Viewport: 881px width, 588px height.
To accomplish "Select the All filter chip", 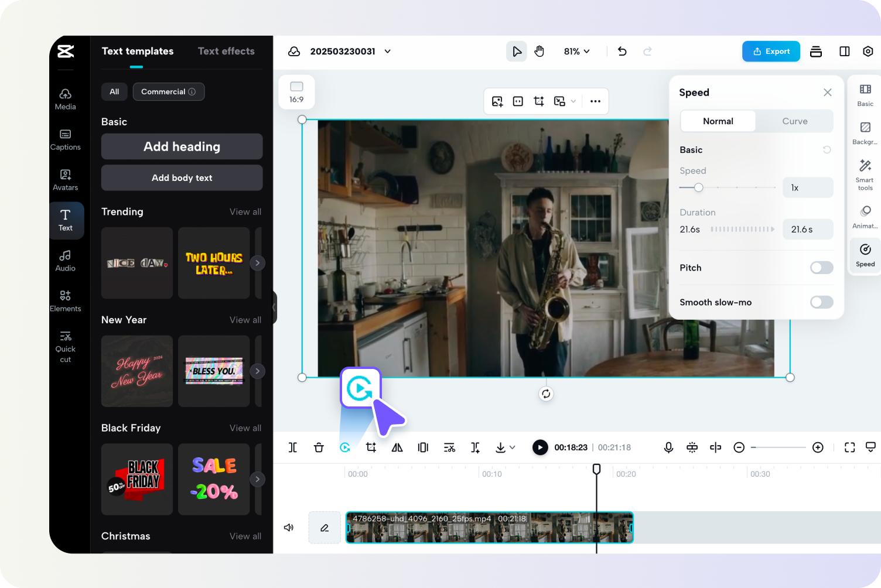I will pyautogui.click(x=114, y=91).
